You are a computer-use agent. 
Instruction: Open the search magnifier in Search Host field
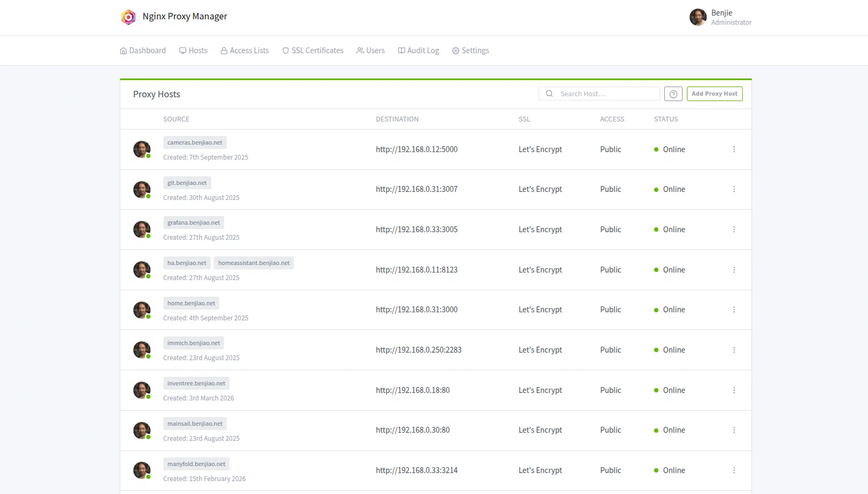549,93
